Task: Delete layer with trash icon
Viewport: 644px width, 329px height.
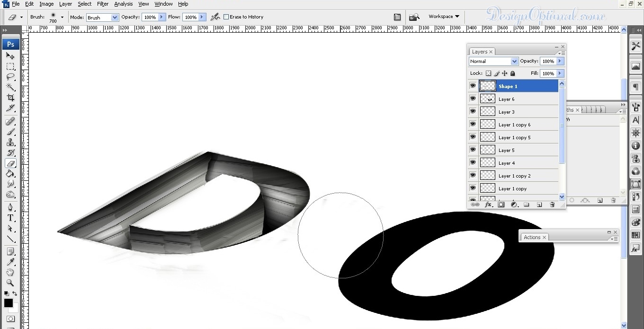Action: coord(552,205)
